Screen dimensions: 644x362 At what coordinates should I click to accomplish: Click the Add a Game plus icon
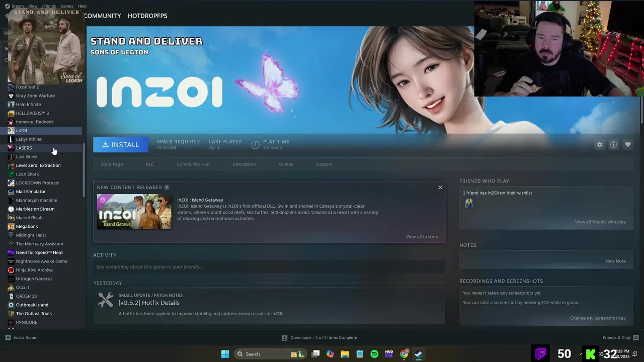8,338
